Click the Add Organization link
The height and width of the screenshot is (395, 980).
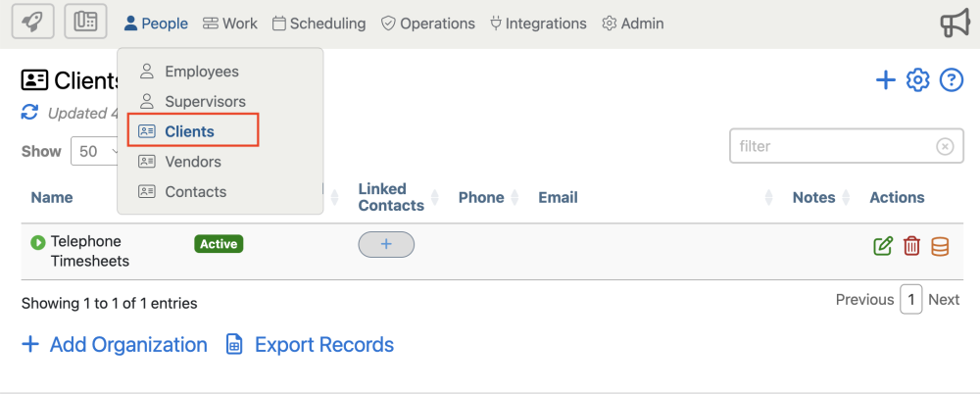coord(115,345)
